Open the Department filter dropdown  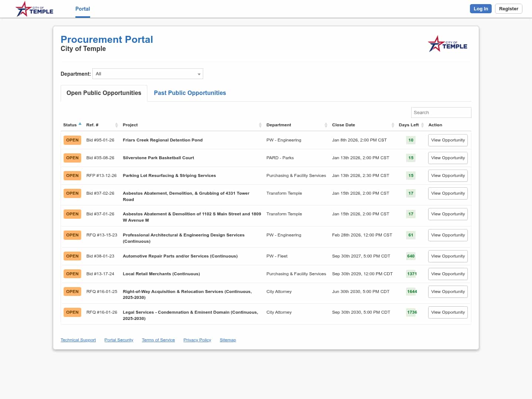(x=148, y=74)
